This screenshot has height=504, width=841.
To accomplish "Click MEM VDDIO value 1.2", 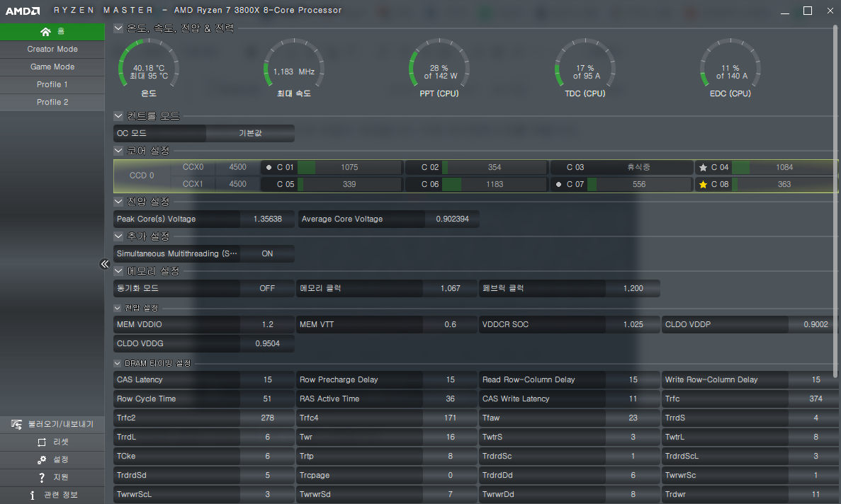I will tap(267, 325).
